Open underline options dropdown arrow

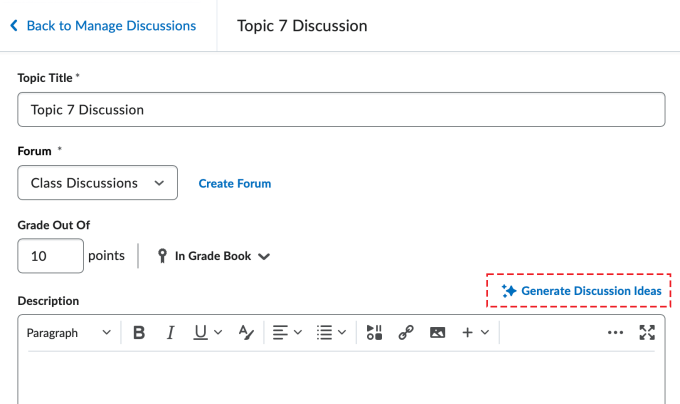point(218,333)
